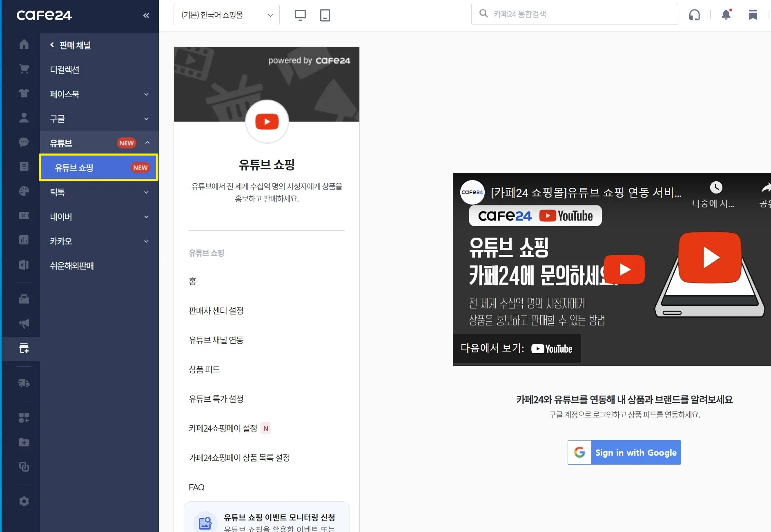Open the document board icon
The image size is (771, 532).
[24, 166]
